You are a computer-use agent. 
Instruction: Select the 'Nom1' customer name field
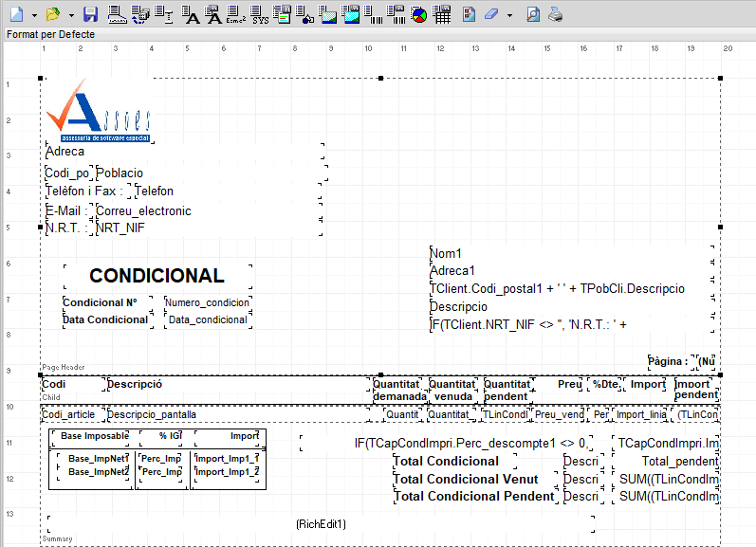coord(572,253)
